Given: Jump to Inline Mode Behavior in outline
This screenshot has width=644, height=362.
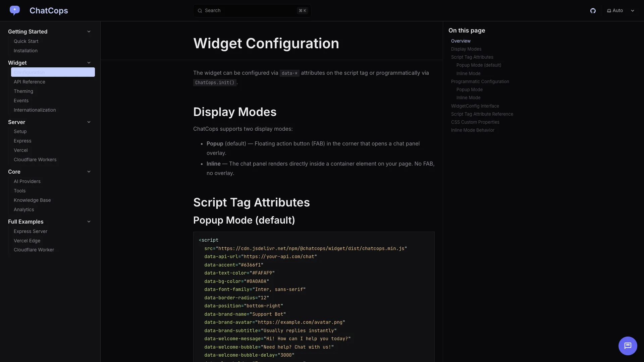Looking at the screenshot, I should pos(473,130).
